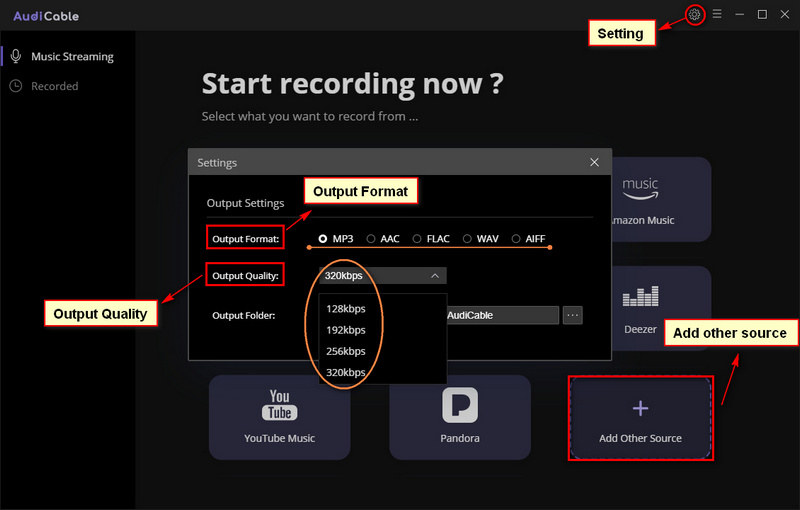
Task: Click the YouTube Music label
Action: [x=280, y=438]
